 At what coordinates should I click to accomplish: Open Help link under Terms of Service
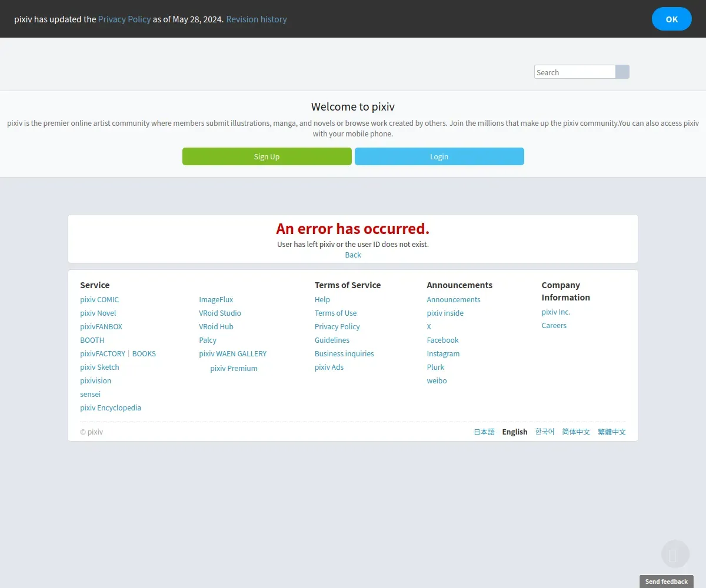(x=322, y=299)
